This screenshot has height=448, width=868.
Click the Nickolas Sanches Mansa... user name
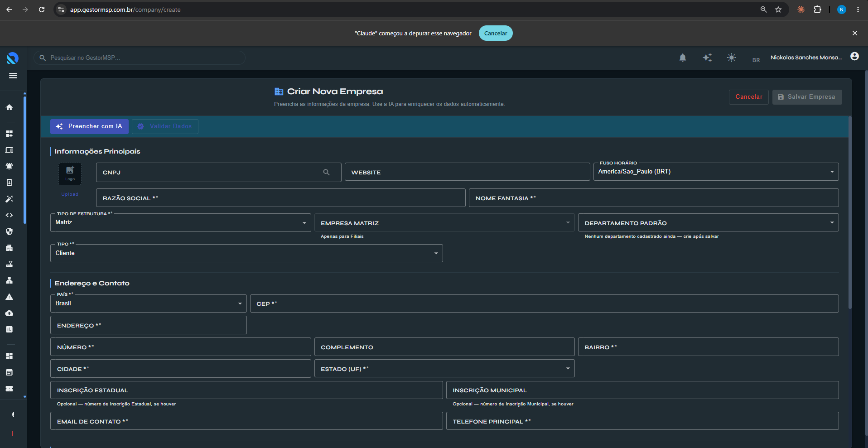[806, 58]
